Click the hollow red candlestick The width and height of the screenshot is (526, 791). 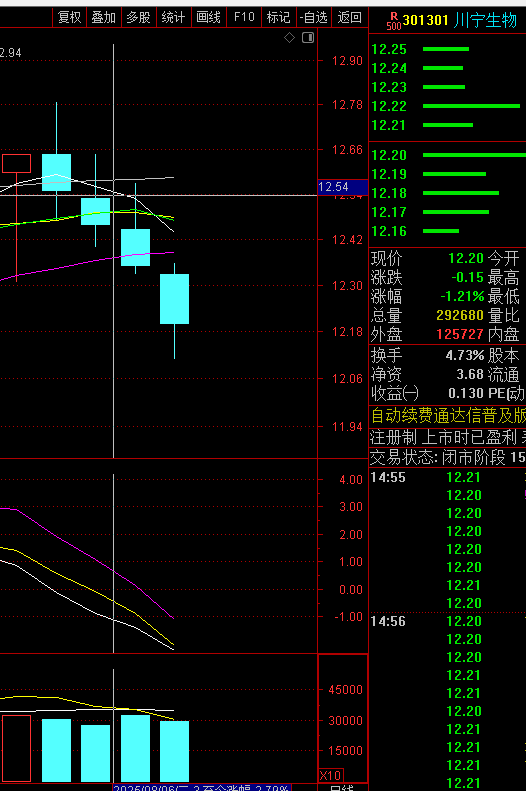(x=17, y=163)
